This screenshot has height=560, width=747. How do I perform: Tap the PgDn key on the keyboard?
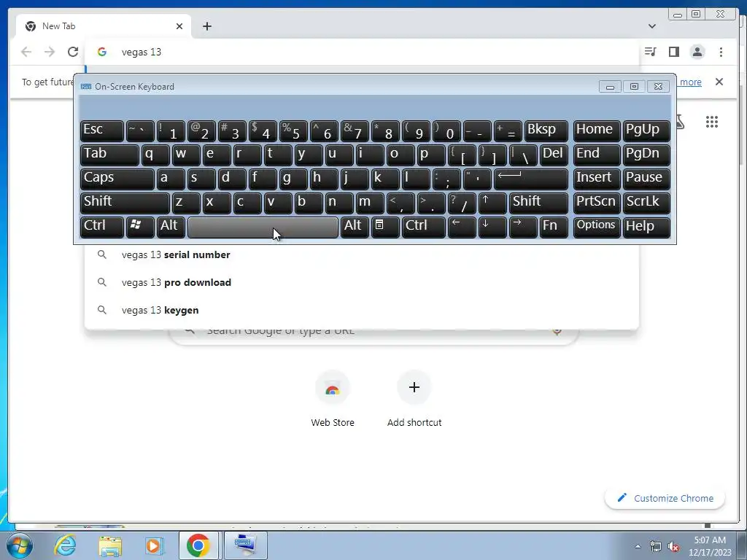point(646,155)
